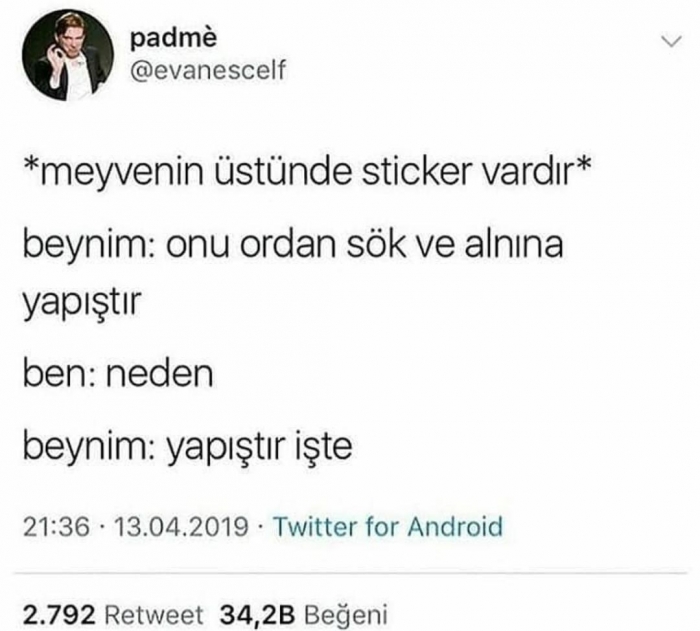Click the display name padmè
Viewport: 700px width, 631px height.
[x=174, y=38]
